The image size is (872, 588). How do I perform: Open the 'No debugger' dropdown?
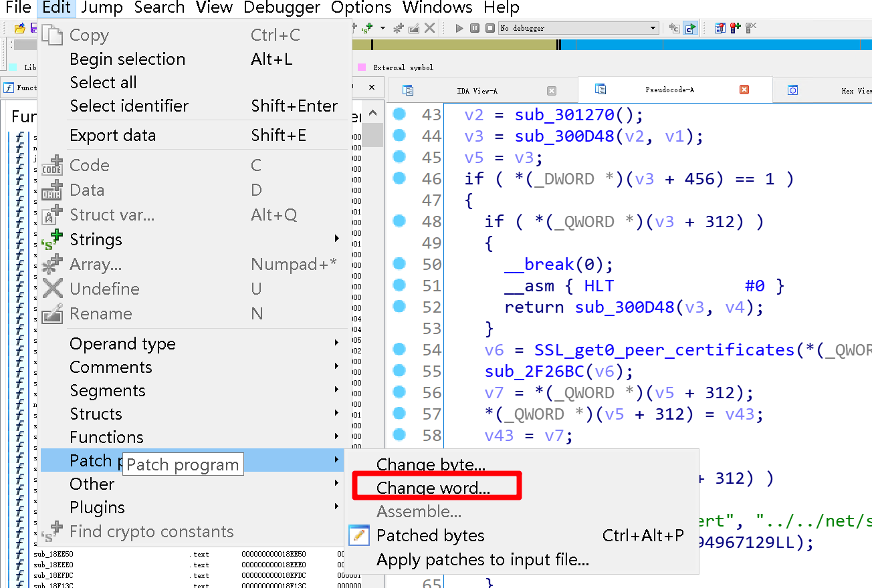tap(653, 28)
